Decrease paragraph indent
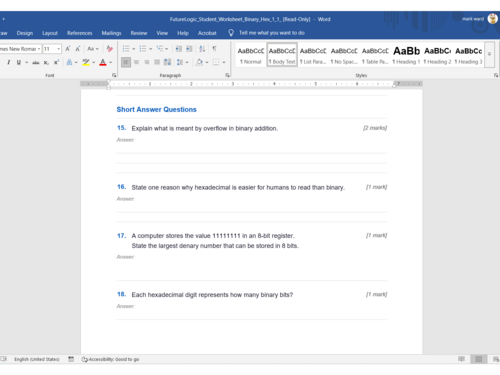Image resolution: width=500 pixels, height=375 pixels. point(178,49)
